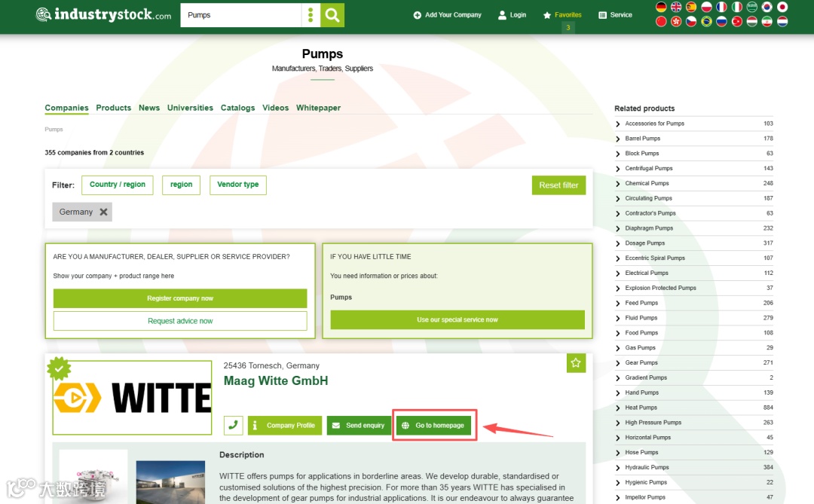This screenshot has width=814, height=504.
Task: Go to the Videos tab
Action: (275, 108)
